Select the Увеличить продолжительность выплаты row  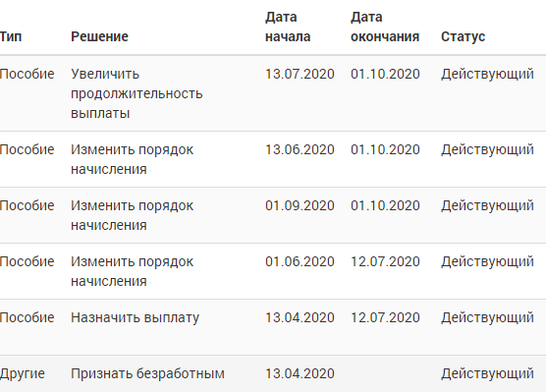pyautogui.click(x=273, y=93)
